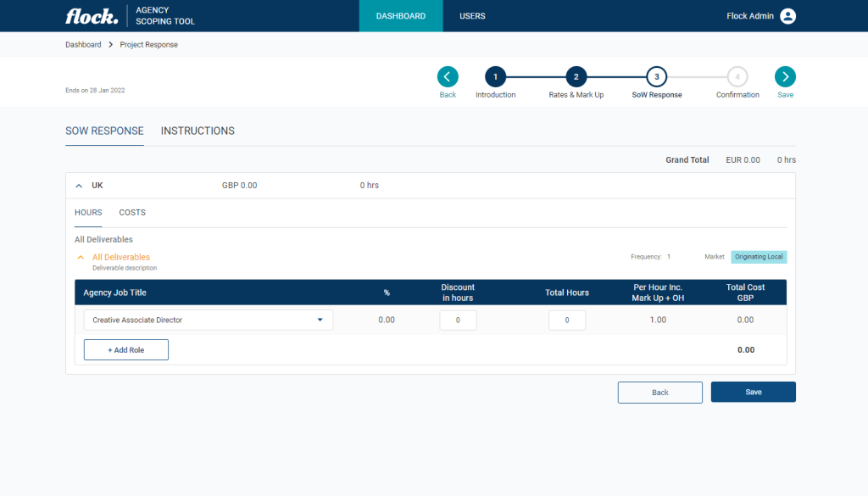Click the Save label under the arrow

click(x=785, y=95)
